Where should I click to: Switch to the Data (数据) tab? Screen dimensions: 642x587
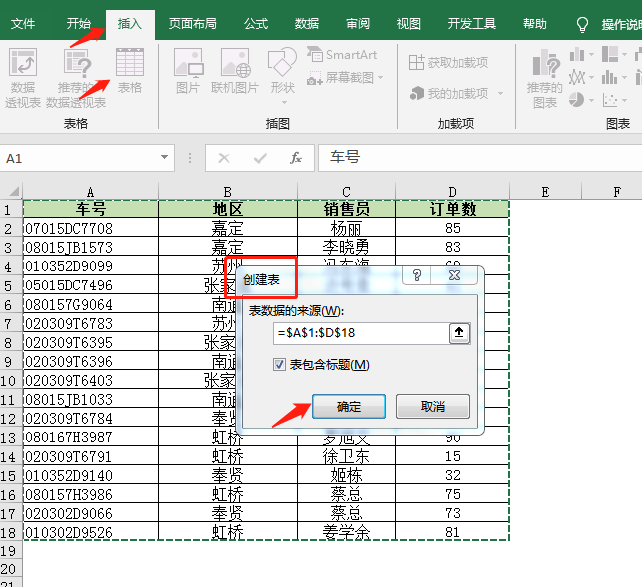click(307, 24)
